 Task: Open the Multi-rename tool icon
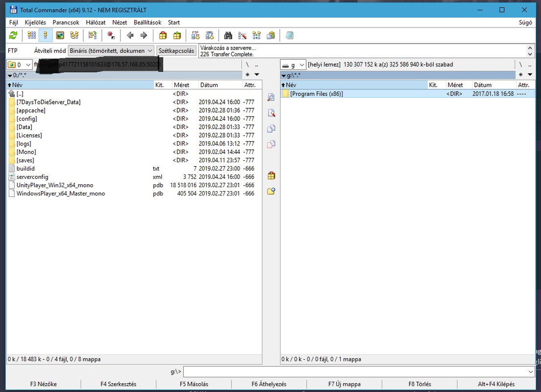point(243,35)
